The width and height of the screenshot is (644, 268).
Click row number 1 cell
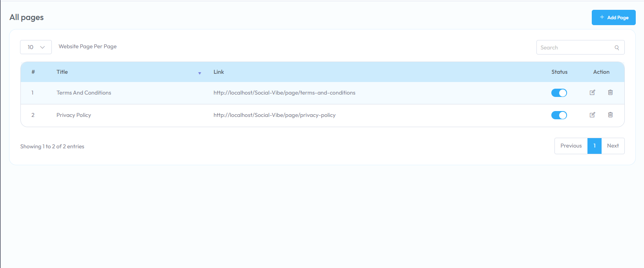[32, 93]
